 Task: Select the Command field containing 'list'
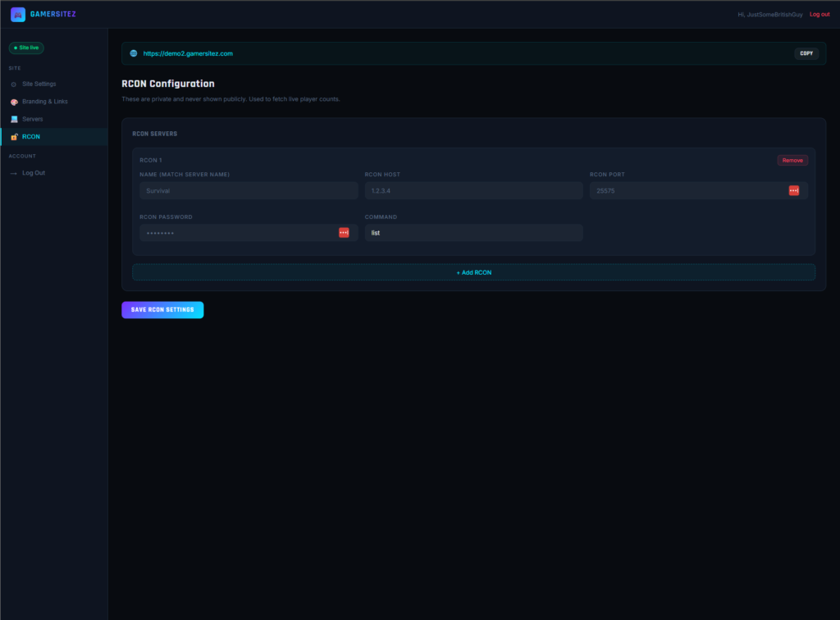coord(473,233)
